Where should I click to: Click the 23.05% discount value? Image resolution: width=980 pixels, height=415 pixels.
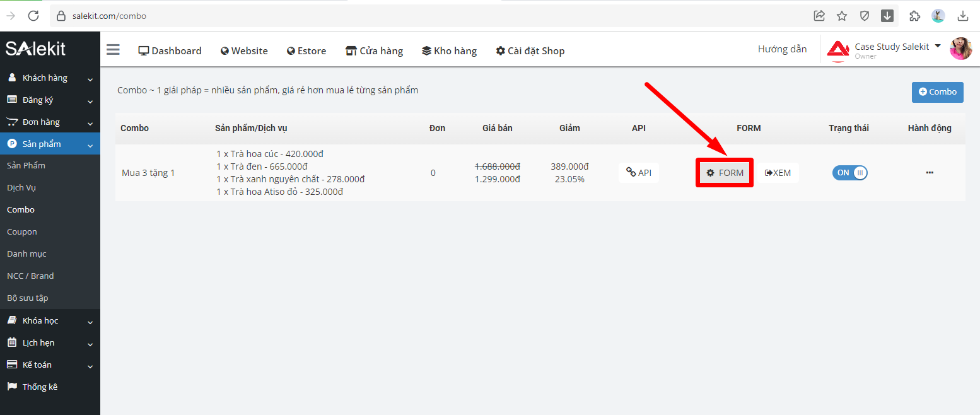pyautogui.click(x=569, y=179)
